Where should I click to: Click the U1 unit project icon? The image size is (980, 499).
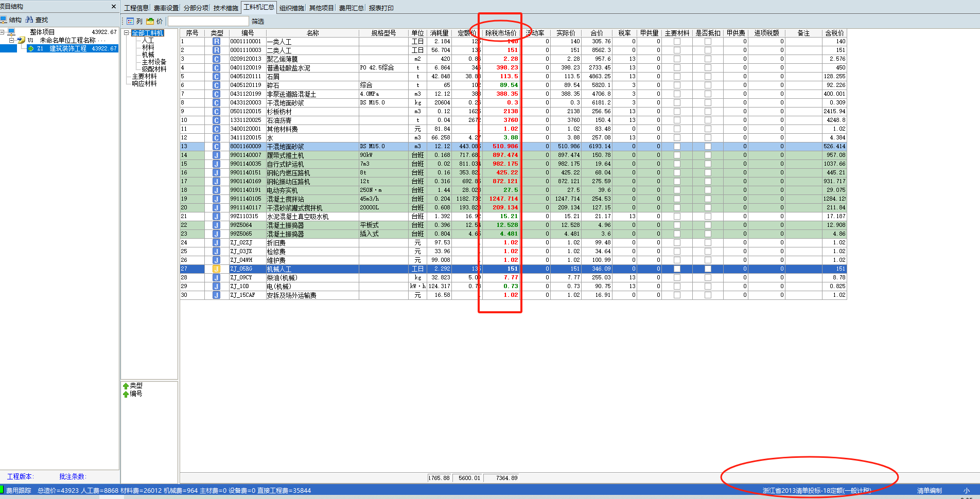click(21, 40)
